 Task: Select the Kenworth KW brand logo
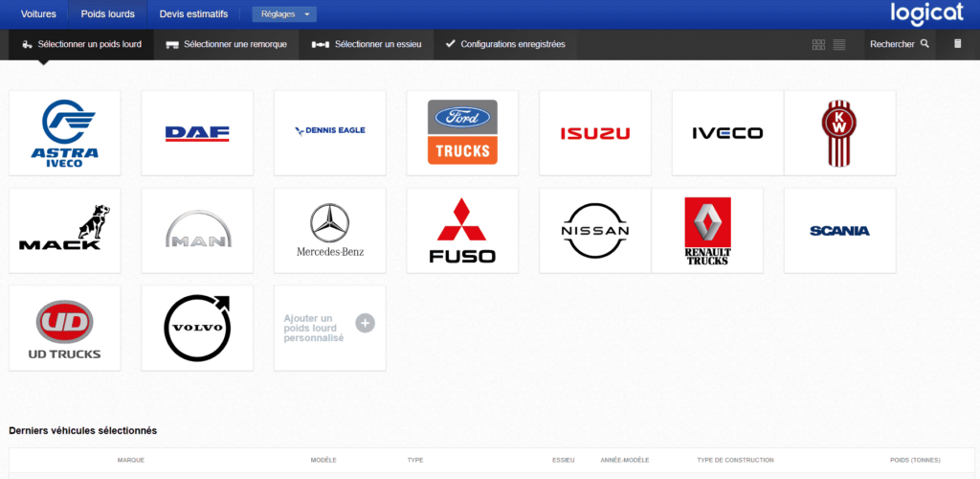[x=838, y=132]
